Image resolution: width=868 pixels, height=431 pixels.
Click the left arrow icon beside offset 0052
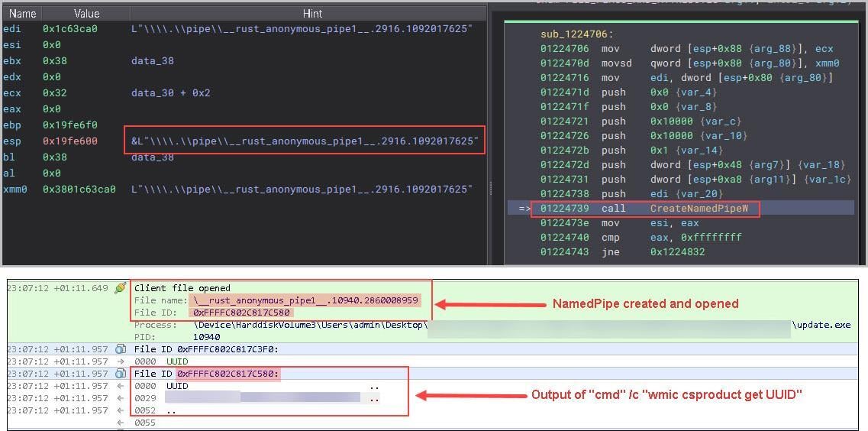pyautogui.click(x=120, y=410)
